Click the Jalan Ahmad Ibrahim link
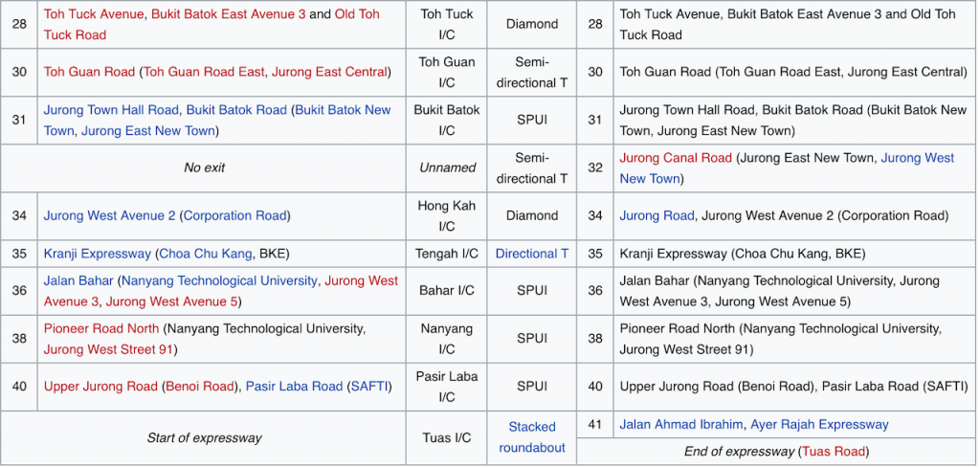 (x=679, y=424)
